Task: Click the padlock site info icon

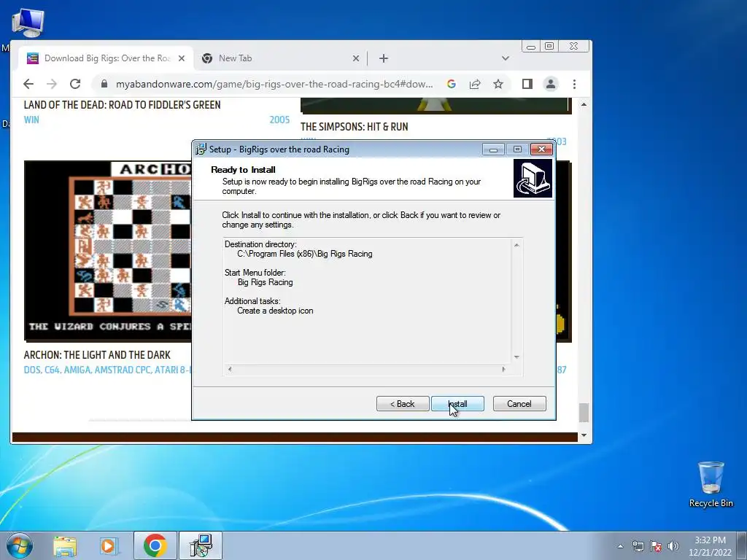Action: (x=104, y=85)
